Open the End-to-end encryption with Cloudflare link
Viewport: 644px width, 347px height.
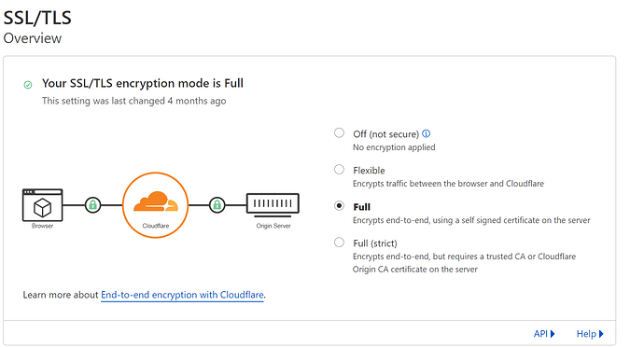tap(182, 295)
